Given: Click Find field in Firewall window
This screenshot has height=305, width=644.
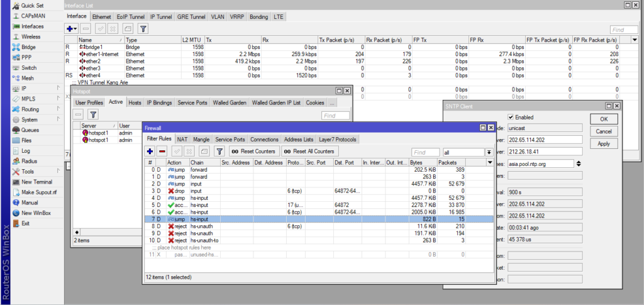Looking at the screenshot, I should coord(426,152).
